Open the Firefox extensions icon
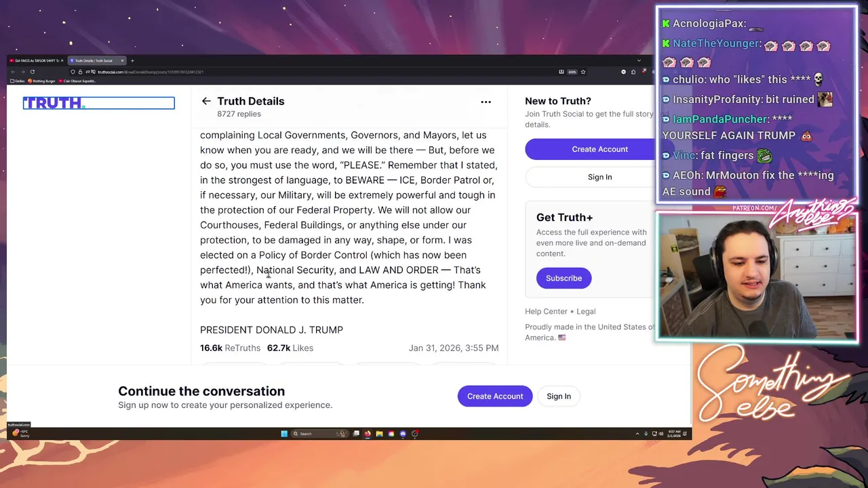Viewport: 868px width, 488px height. 633,72
